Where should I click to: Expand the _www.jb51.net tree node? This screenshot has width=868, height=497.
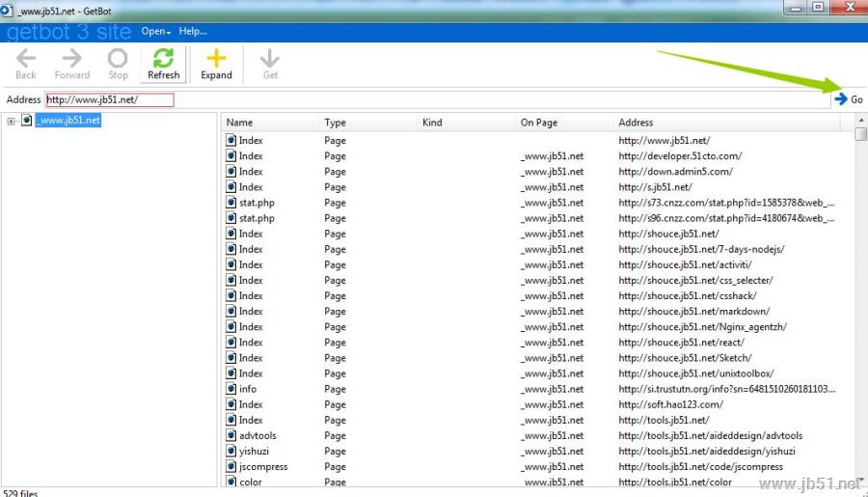click(11, 121)
